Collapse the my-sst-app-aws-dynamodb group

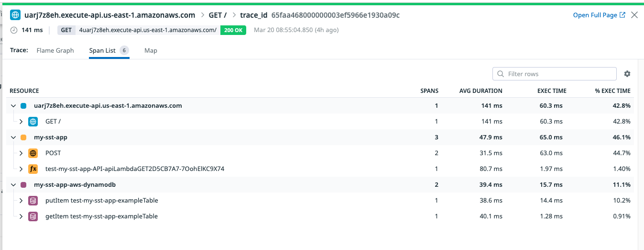(13, 185)
